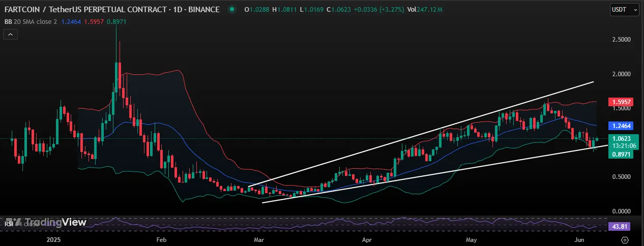This screenshot has width=644, height=246.
Task: Click the Vol 247.12M volume readout
Action: (x=424, y=10)
